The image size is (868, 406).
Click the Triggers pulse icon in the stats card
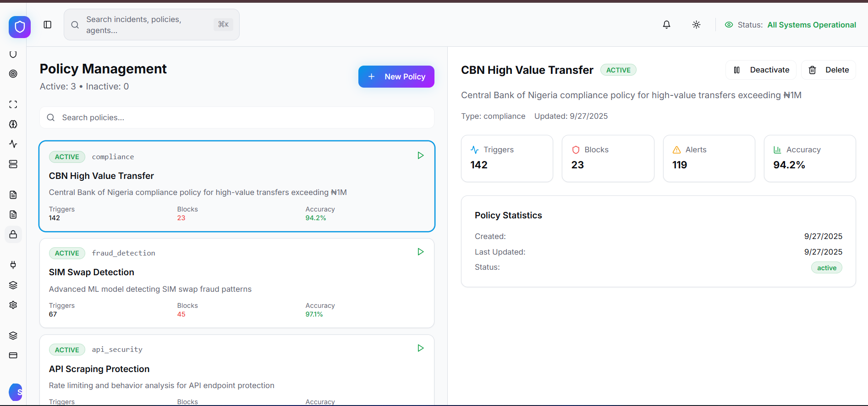[475, 150]
